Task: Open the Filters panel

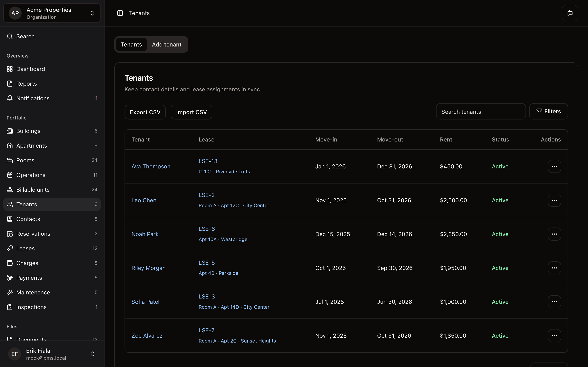Action: click(548, 111)
